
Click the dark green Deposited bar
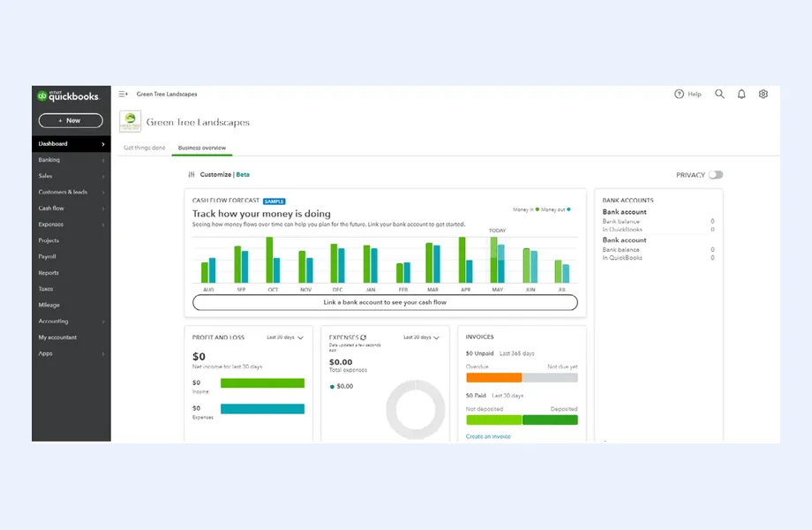tap(550, 420)
